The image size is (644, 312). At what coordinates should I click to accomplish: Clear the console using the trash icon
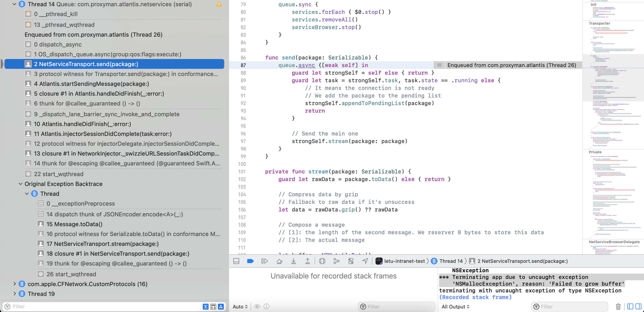618,306
